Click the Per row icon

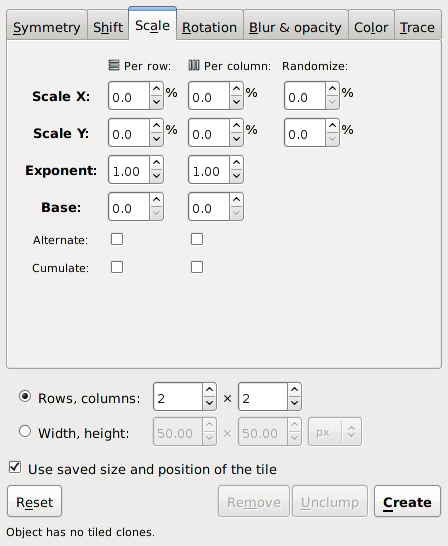click(x=114, y=65)
